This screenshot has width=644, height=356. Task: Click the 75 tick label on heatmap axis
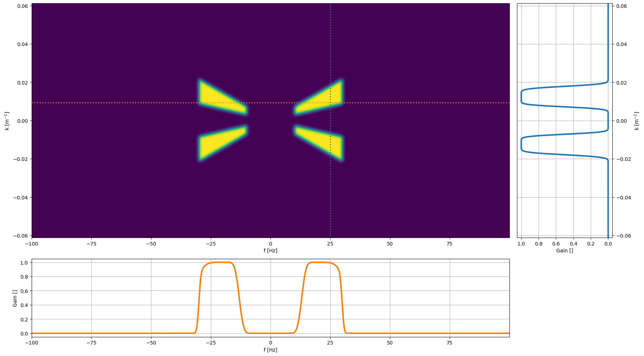tap(449, 244)
